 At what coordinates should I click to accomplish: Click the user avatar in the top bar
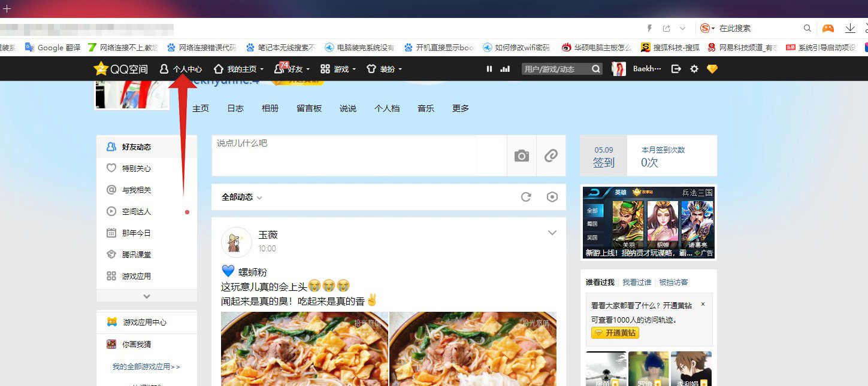[x=619, y=69]
